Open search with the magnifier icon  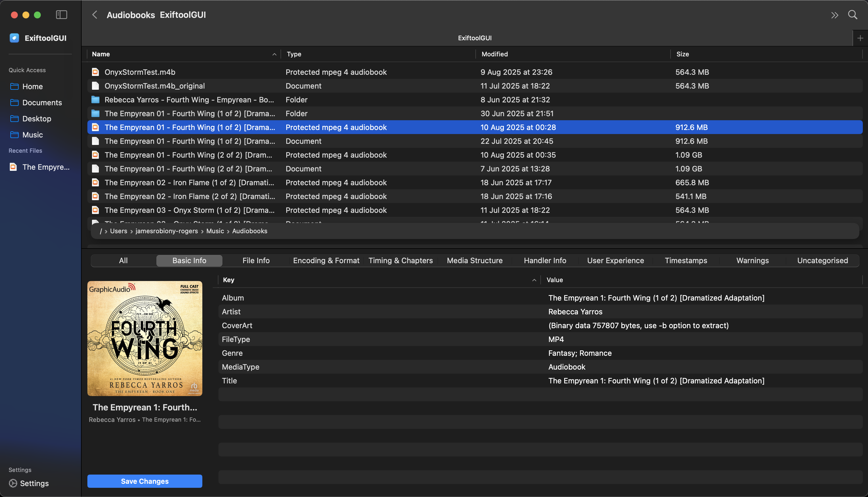pos(853,15)
